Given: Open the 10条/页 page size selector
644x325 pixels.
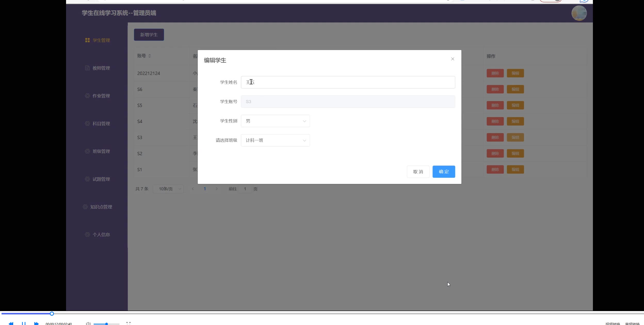Looking at the screenshot, I should 168,189.
